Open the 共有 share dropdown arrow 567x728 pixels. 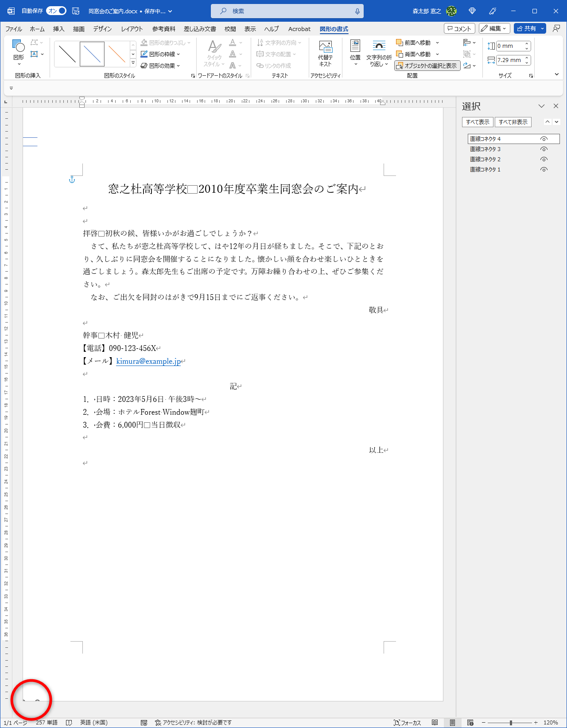[x=543, y=28]
